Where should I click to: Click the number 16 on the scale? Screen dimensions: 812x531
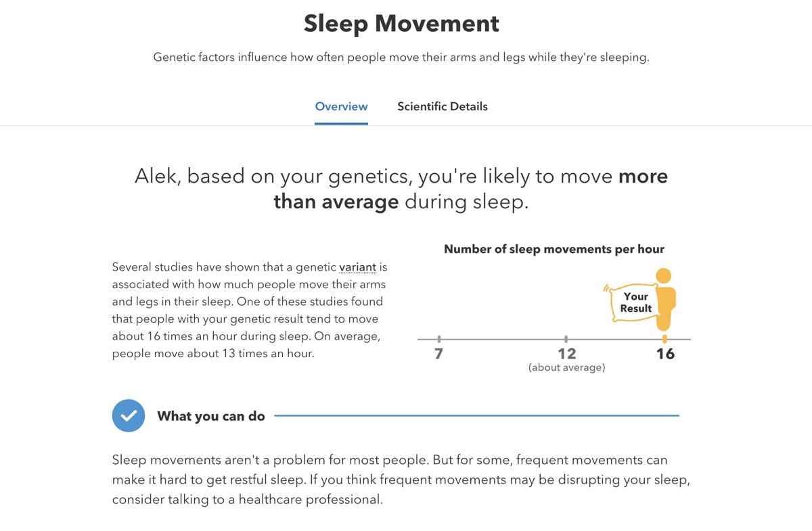pos(664,353)
